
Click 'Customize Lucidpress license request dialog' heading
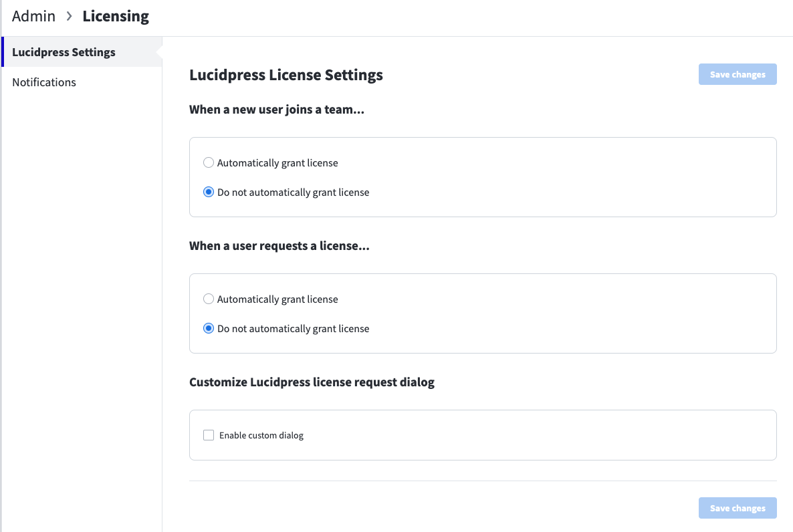point(312,382)
